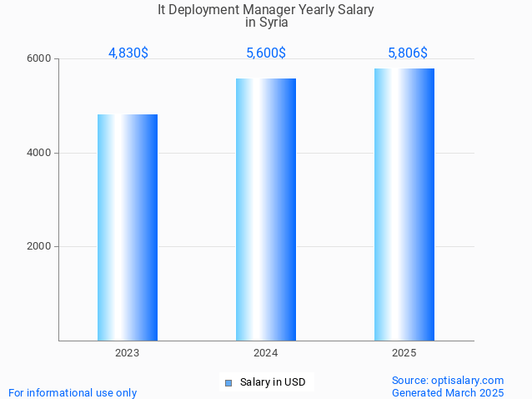Click the 'Salary in USD' legend label
The height and width of the screenshot is (399, 532).
(272, 382)
